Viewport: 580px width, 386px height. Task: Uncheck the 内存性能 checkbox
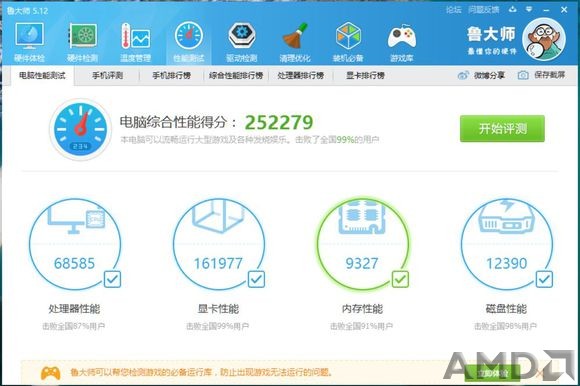(400, 279)
